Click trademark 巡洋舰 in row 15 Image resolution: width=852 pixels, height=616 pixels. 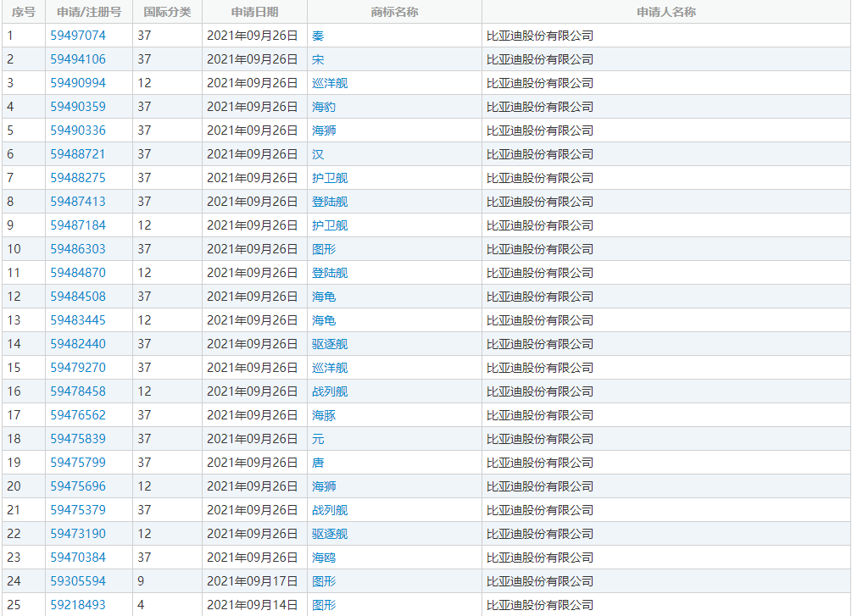(330, 368)
